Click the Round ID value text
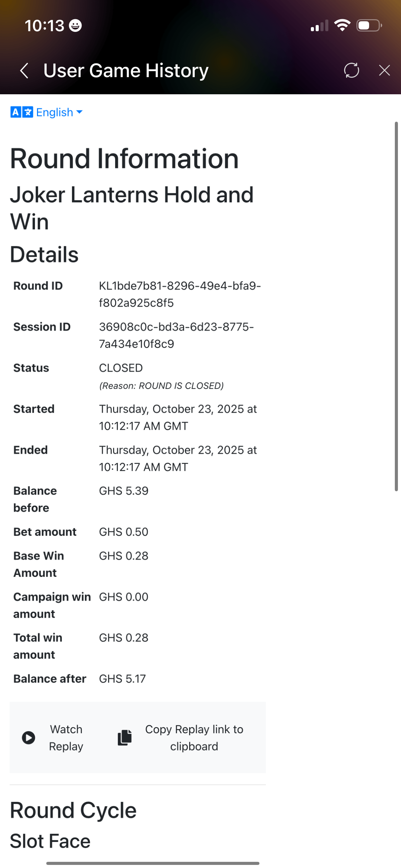The height and width of the screenshot is (868, 401). click(x=180, y=294)
